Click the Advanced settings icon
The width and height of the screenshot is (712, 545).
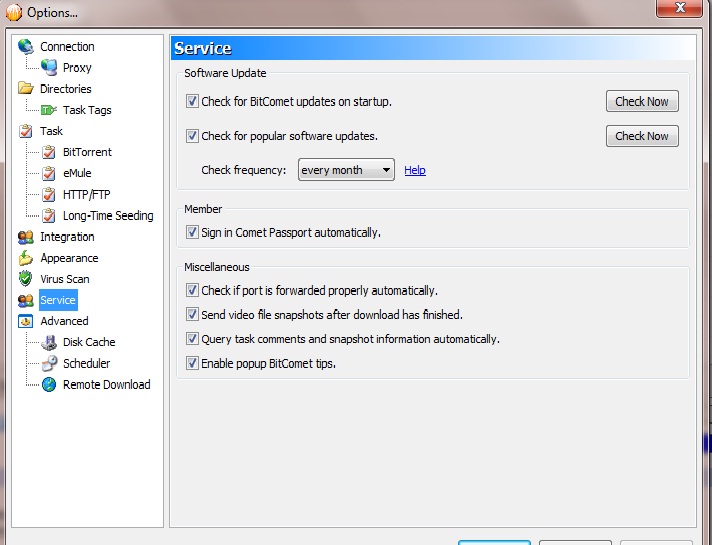click(x=26, y=321)
